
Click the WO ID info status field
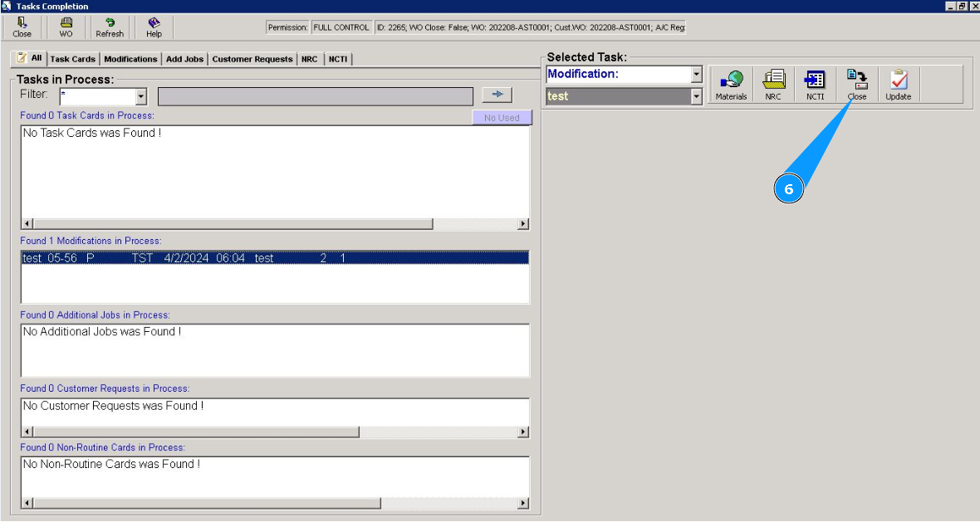point(530,27)
